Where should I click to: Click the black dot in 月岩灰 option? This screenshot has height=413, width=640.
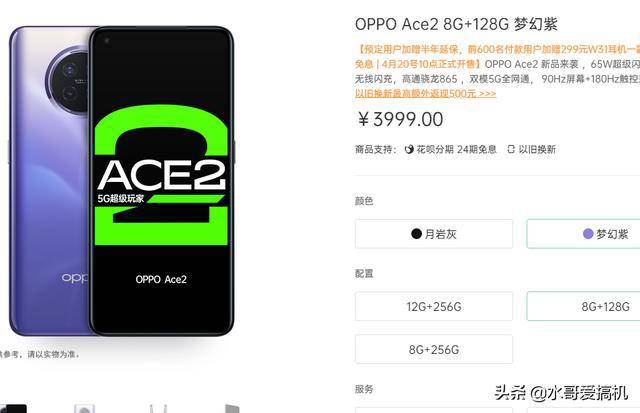pyautogui.click(x=416, y=234)
